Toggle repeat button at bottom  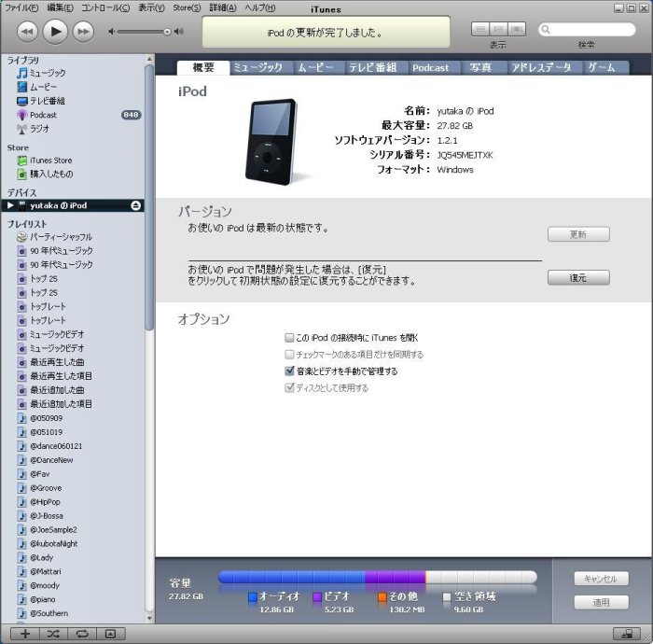[82, 634]
